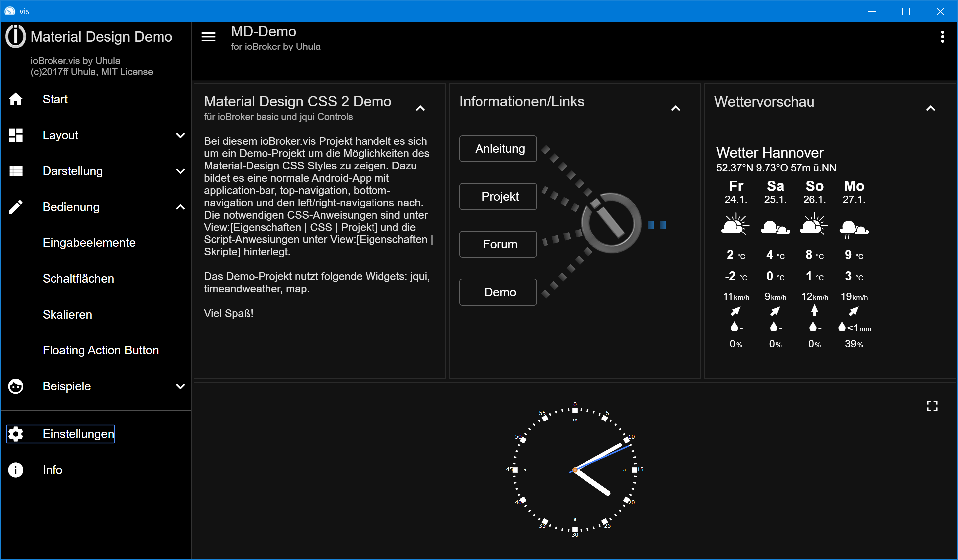958x560 pixels.
Task: Click the home icon beside Start
Action: (16, 99)
